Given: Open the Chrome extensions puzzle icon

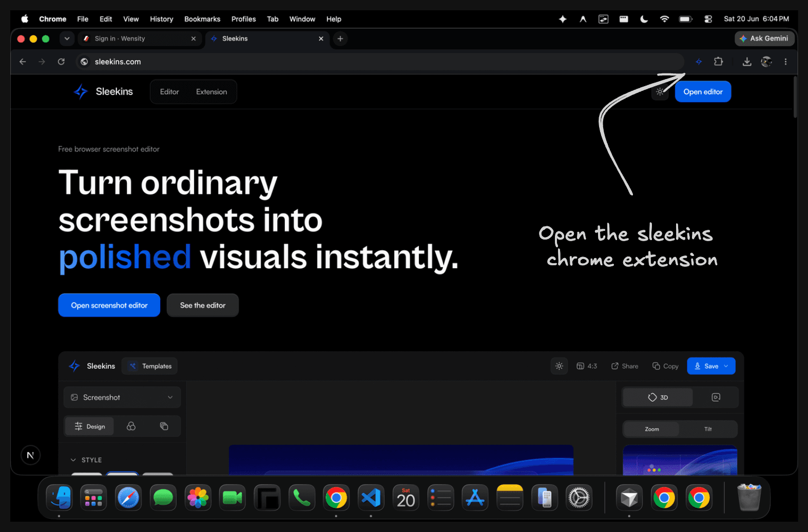Looking at the screenshot, I should point(718,62).
